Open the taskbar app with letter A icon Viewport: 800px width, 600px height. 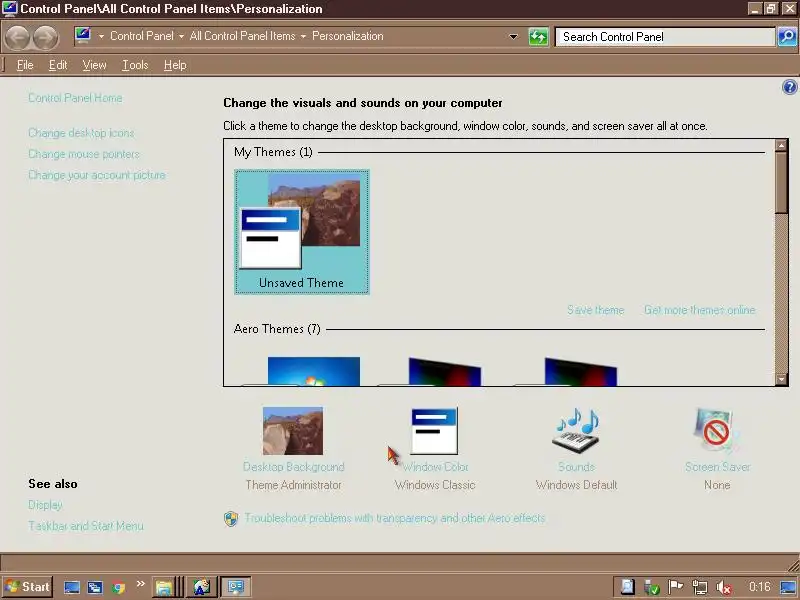(x=202, y=587)
